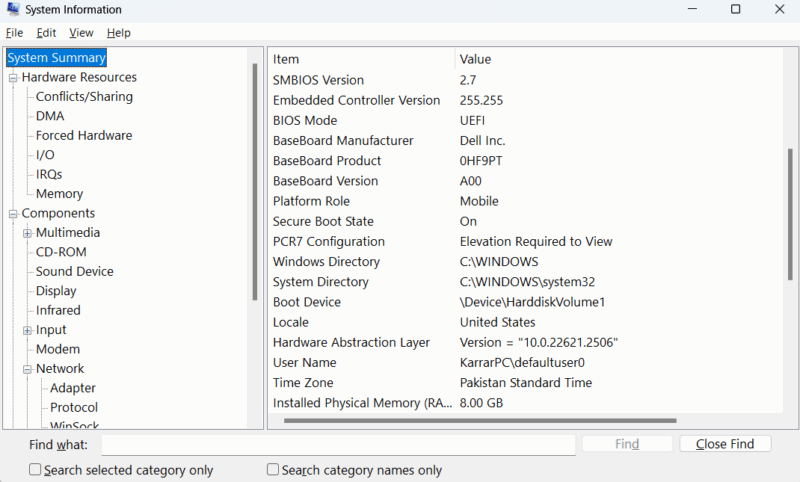This screenshot has width=800, height=482.
Task: Select the User Name row
Action: 526,362
